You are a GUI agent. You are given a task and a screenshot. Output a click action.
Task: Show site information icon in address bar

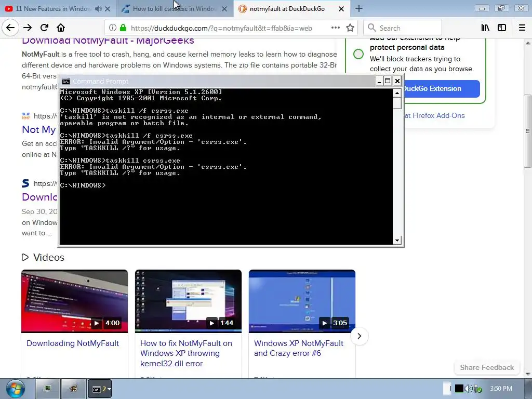pyautogui.click(x=112, y=28)
